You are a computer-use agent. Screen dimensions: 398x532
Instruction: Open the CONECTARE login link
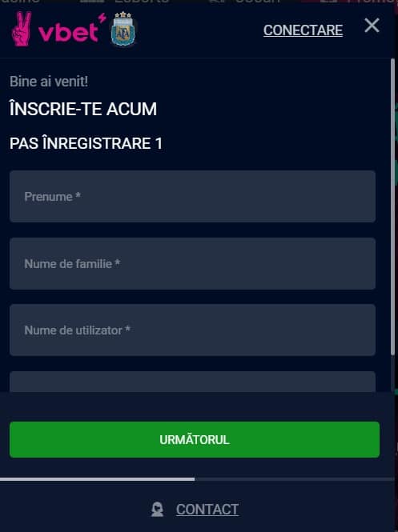point(303,30)
